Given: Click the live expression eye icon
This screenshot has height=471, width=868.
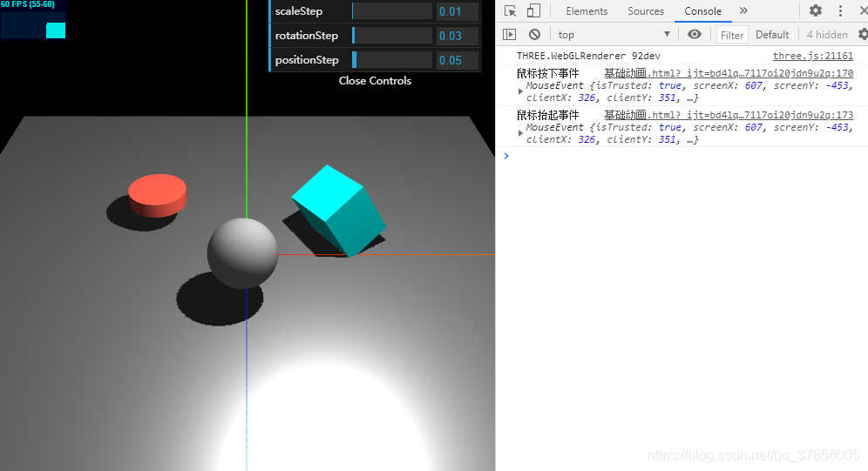Looking at the screenshot, I should click(695, 34).
